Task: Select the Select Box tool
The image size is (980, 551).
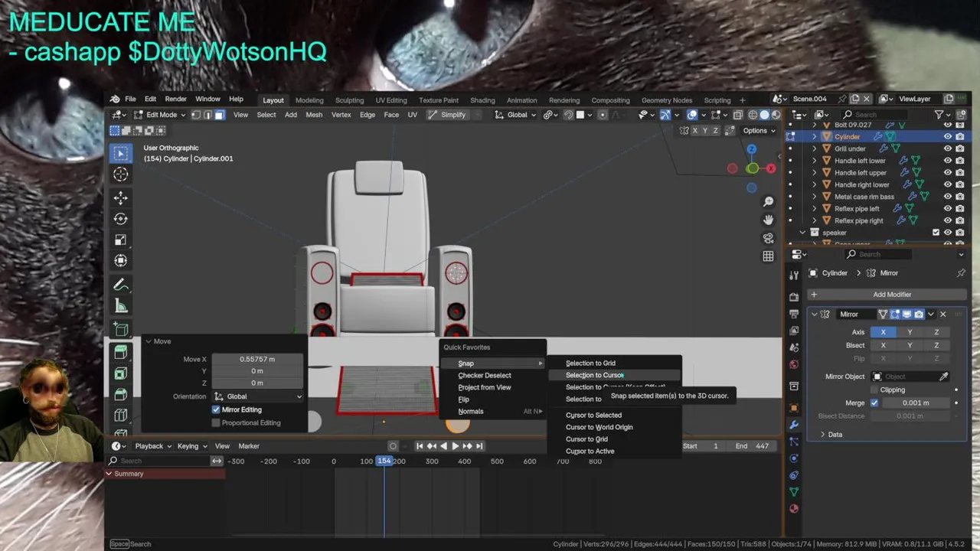Action: pos(121,153)
